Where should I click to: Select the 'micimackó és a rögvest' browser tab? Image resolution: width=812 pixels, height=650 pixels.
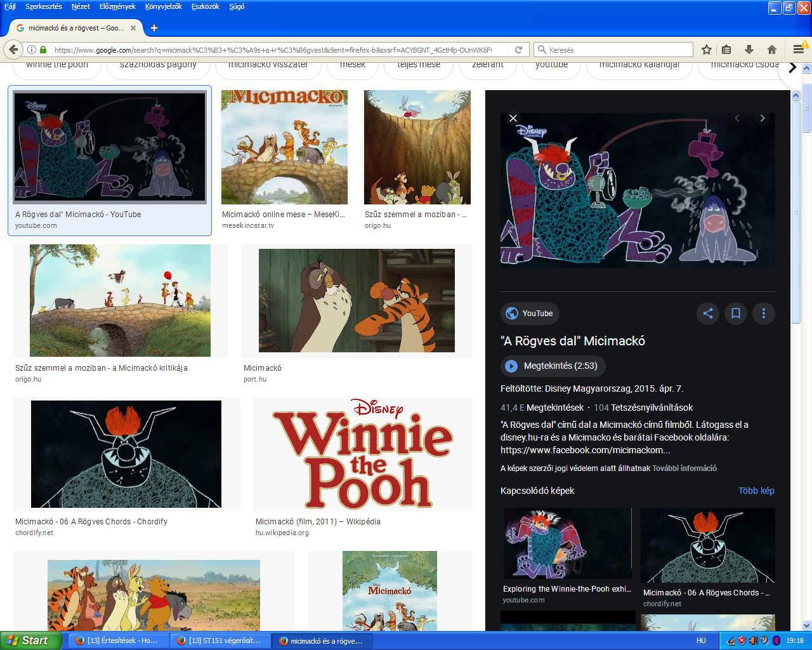pos(76,28)
